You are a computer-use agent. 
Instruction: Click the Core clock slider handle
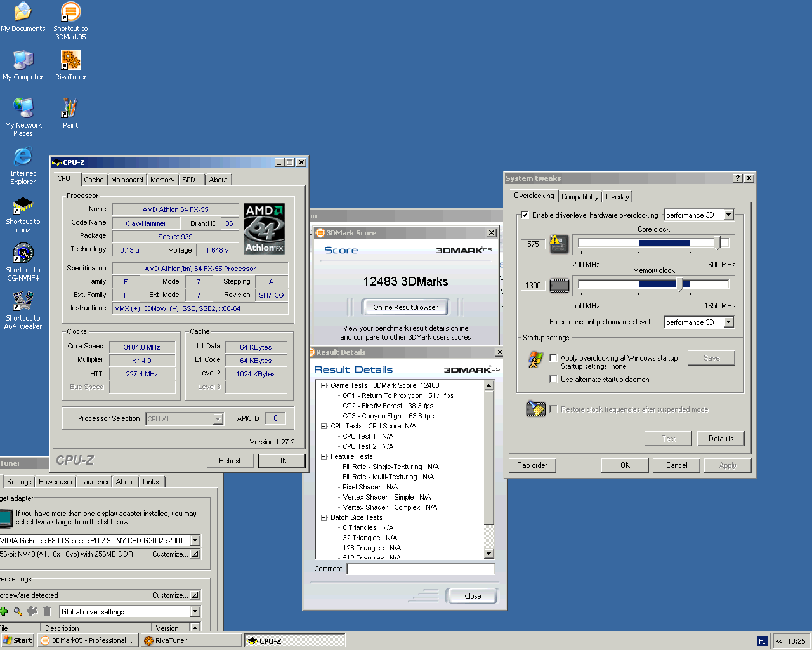(718, 243)
